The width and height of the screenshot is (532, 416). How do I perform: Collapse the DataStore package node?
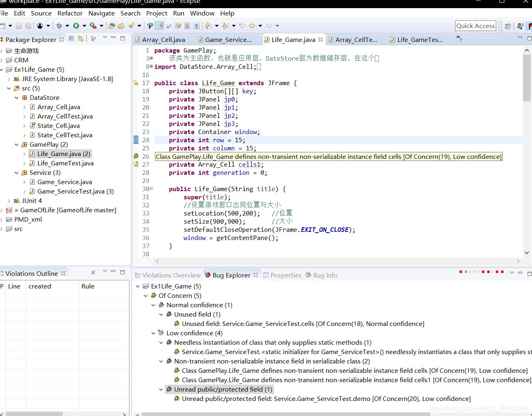click(x=17, y=98)
